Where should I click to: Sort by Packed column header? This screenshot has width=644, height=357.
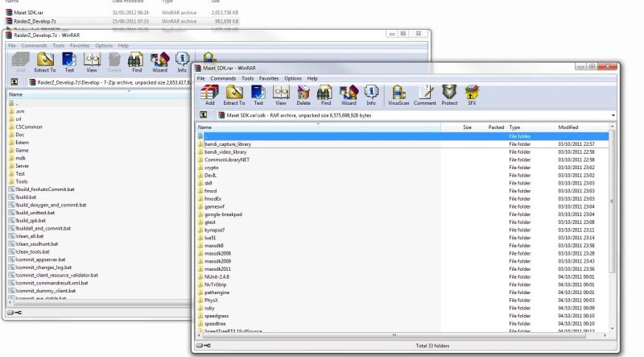[x=490, y=127]
